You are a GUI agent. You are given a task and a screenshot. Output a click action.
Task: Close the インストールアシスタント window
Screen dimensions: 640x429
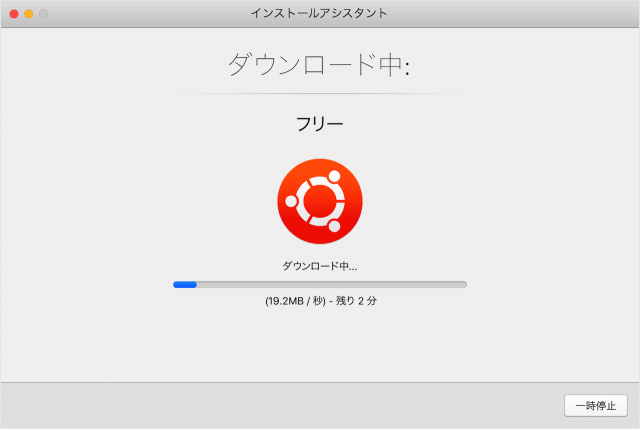(14, 14)
